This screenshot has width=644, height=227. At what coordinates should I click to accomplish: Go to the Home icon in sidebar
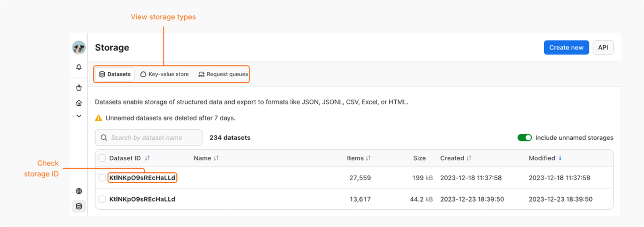[79, 103]
